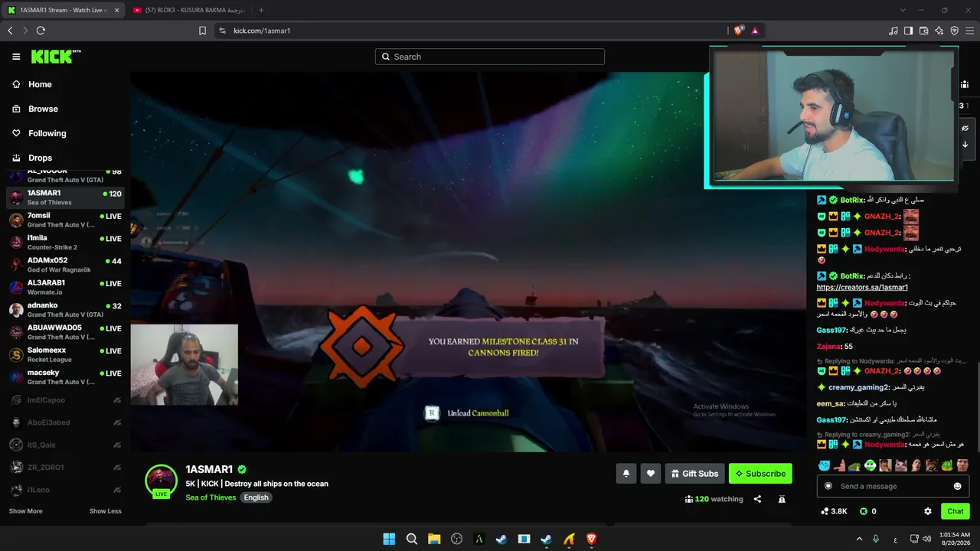Open the tab search dropdown arrow
This screenshot has height=551, width=980.
[903, 10]
